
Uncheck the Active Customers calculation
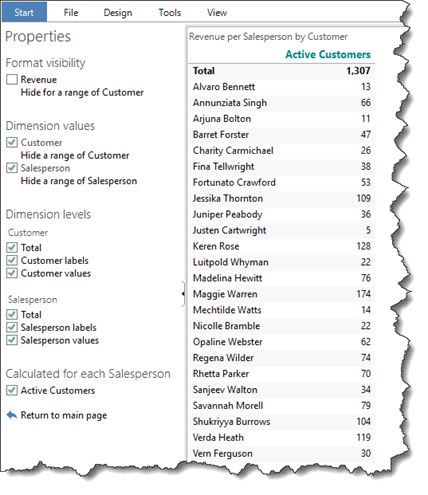[x=12, y=390]
